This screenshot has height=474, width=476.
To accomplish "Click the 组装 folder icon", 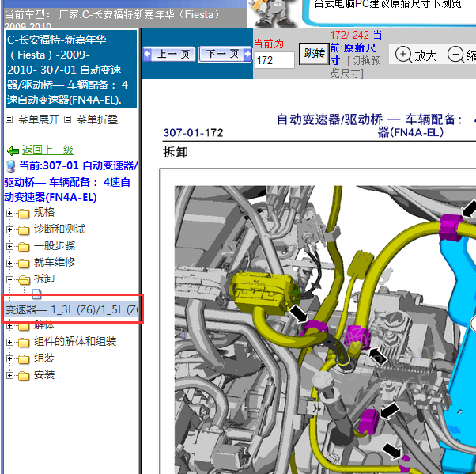I will point(24,360).
